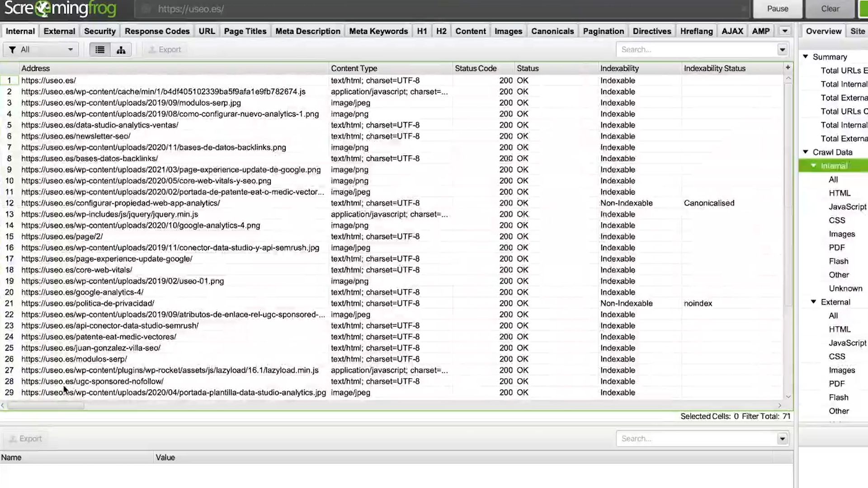Switch to Overview tab in right panel
The height and width of the screenshot is (488, 868).
[824, 31]
